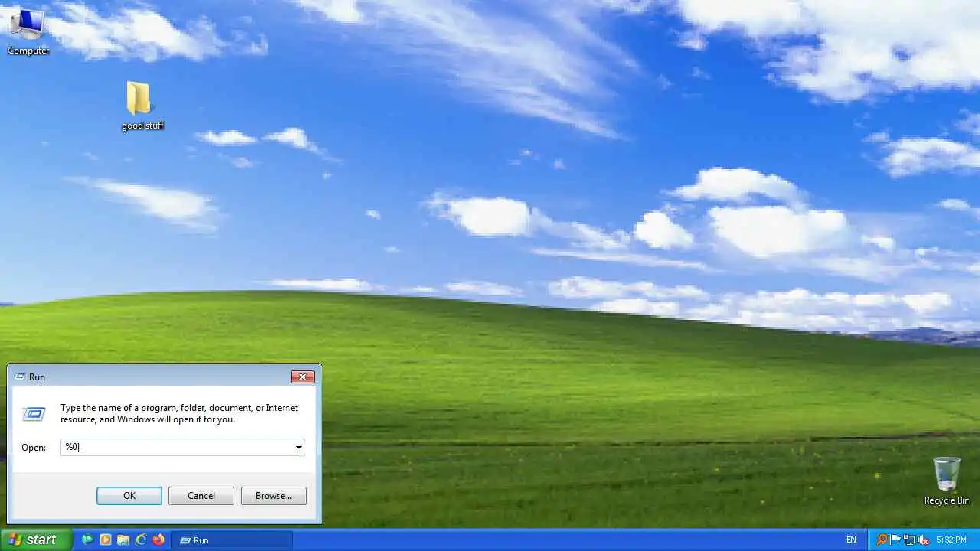Cancel the Run dialog
Image resolution: width=980 pixels, height=551 pixels.
pos(201,496)
